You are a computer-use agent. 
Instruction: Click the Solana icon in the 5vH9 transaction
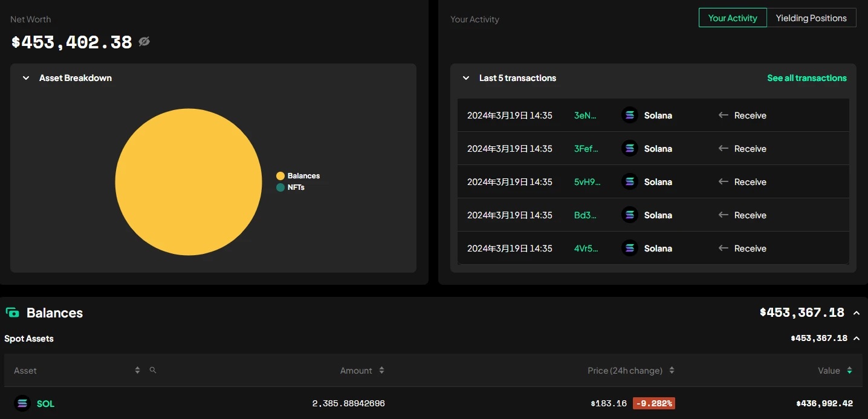[630, 182]
